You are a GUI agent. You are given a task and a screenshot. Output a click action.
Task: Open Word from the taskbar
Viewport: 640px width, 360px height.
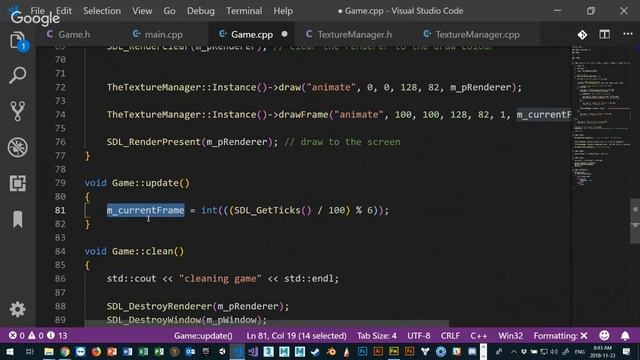click(127, 351)
